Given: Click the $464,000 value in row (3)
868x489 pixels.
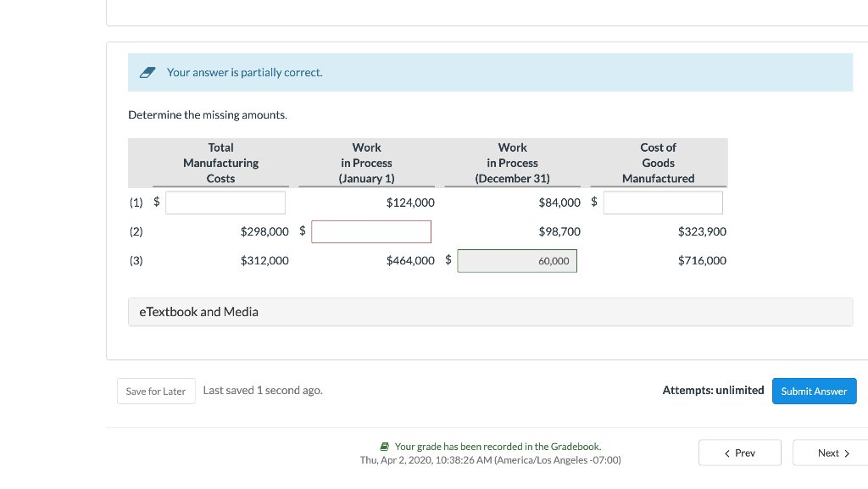Looking at the screenshot, I should pyautogui.click(x=410, y=260).
